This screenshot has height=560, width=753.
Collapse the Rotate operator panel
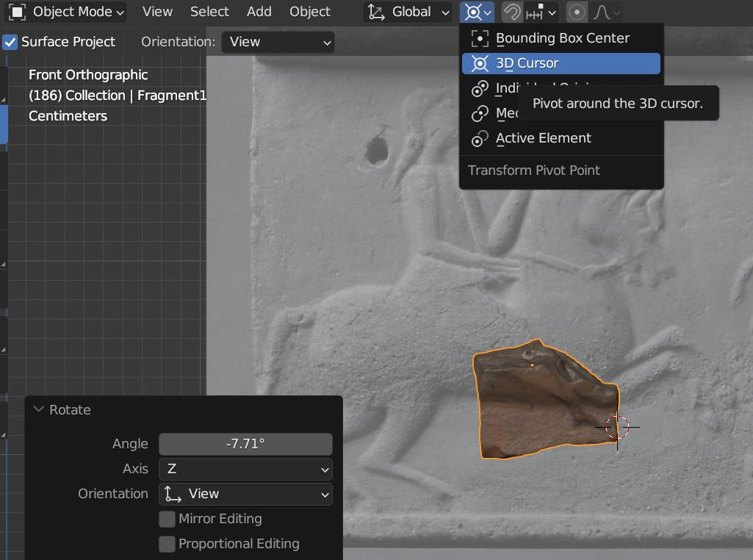(x=39, y=409)
